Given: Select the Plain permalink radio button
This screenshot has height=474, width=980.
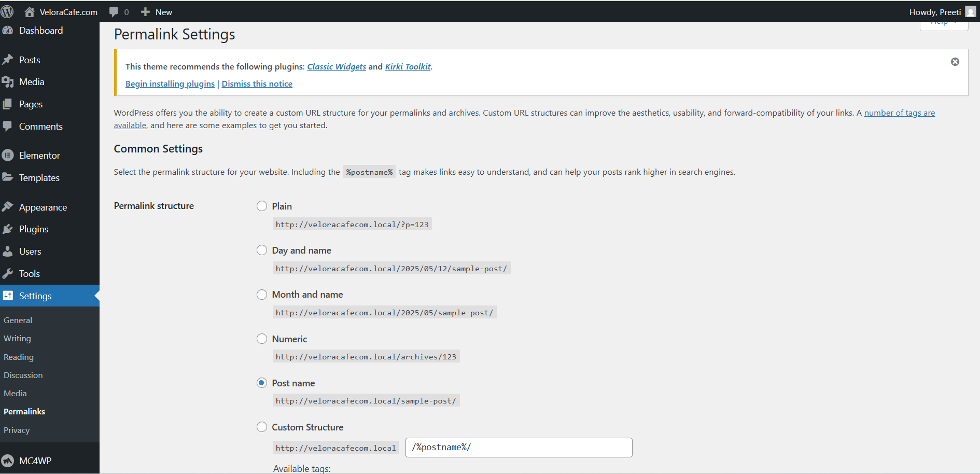Looking at the screenshot, I should [x=262, y=206].
